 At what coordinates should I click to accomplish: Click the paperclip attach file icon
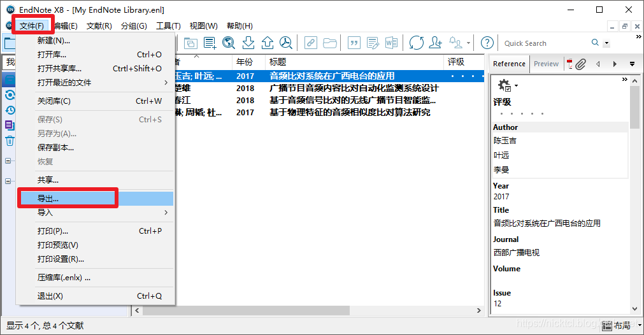(x=580, y=64)
